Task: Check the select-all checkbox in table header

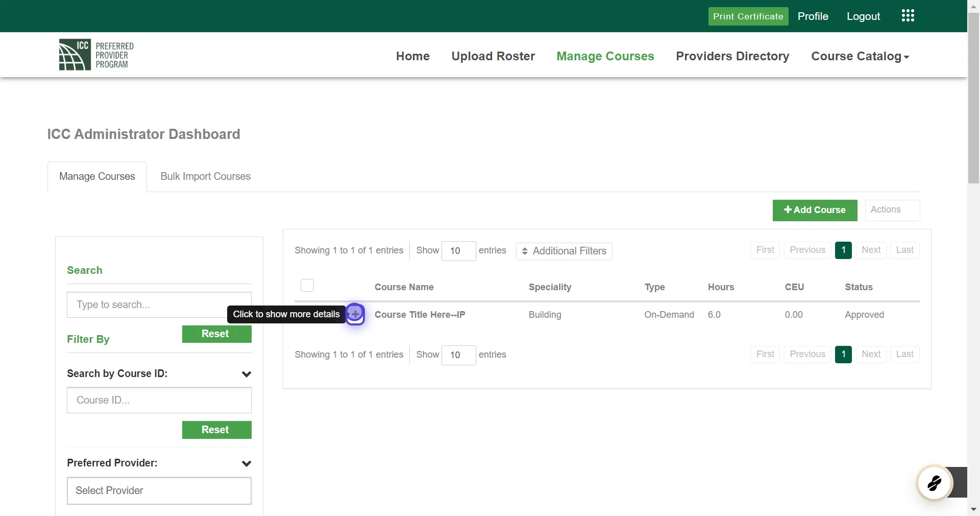Action: pos(307,285)
